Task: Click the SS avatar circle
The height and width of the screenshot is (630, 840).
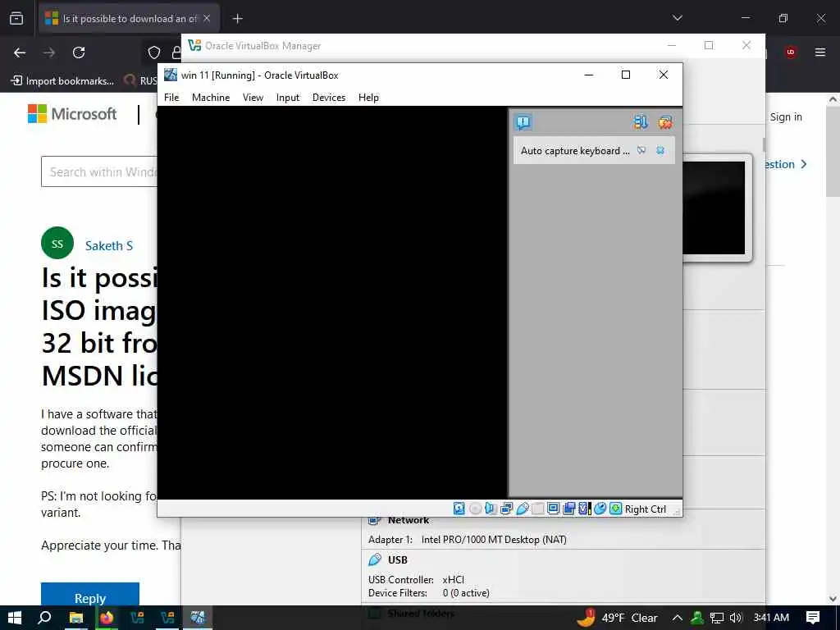Action: coord(57,243)
